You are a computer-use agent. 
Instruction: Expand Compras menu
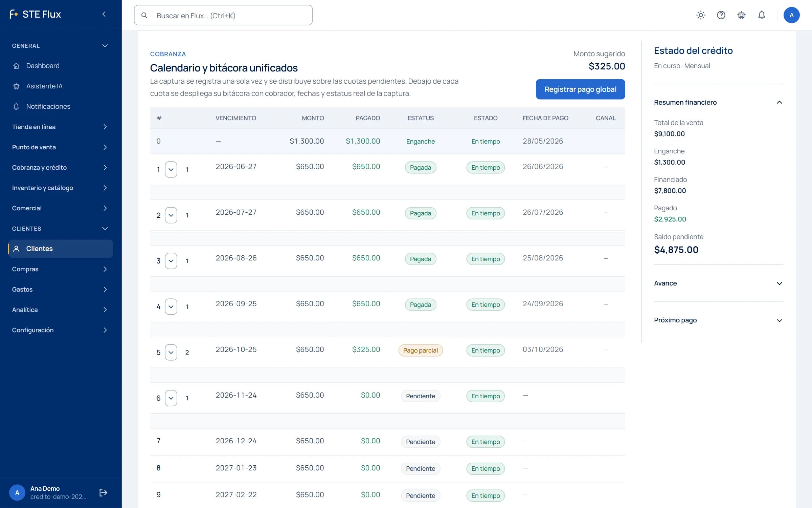pyautogui.click(x=61, y=269)
